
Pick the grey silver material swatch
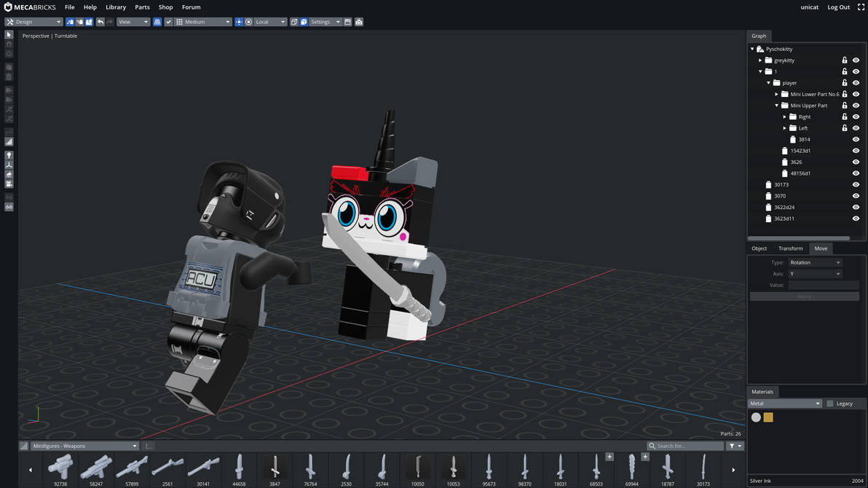click(756, 417)
